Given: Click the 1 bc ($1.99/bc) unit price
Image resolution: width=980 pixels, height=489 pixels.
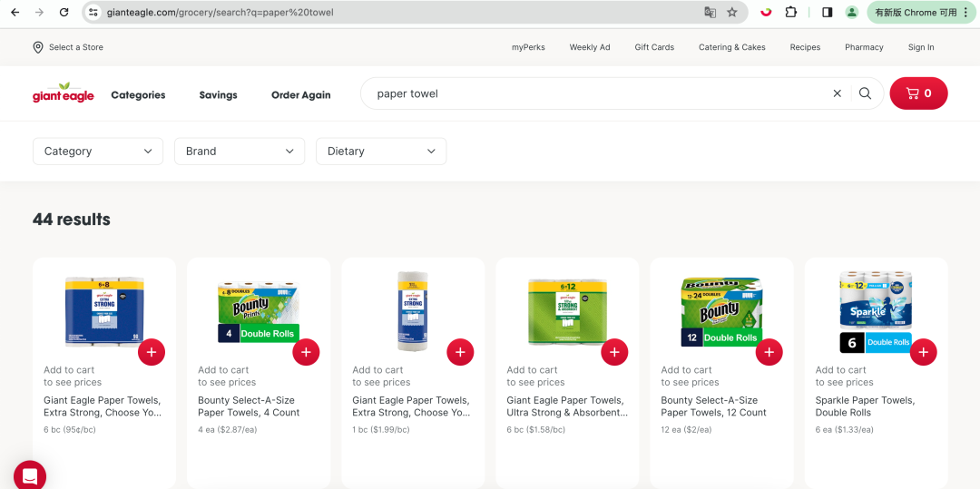Looking at the screenshot, I should [382, 430].
